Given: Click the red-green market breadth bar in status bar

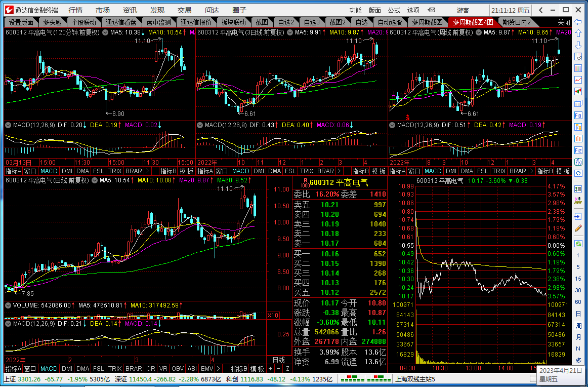Looking at the screenshot, I should 366,379.
